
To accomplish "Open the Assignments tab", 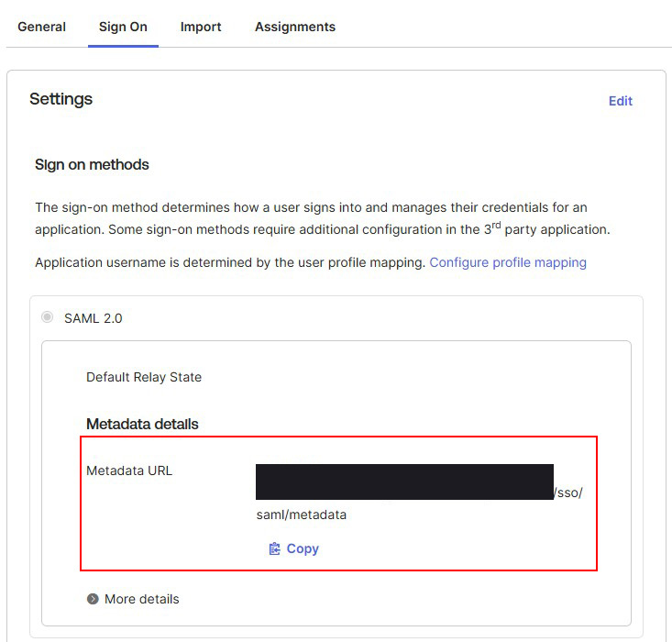I will pos(294,27).
